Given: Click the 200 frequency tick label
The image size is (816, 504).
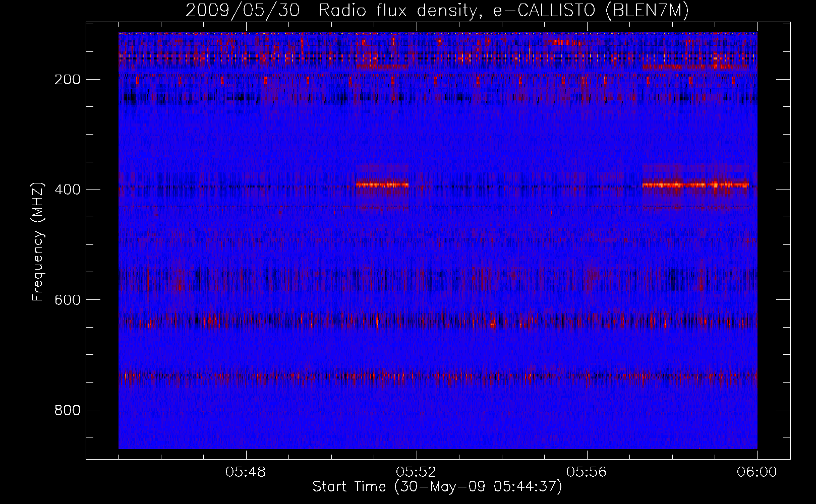Looking at the screenshot, I should pos(67,80).
